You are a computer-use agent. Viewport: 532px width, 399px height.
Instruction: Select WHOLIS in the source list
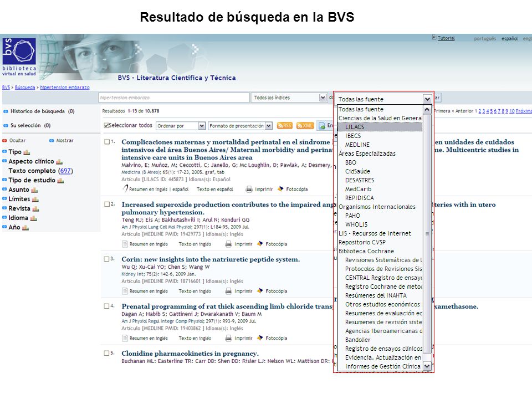[x=380, y=224]
